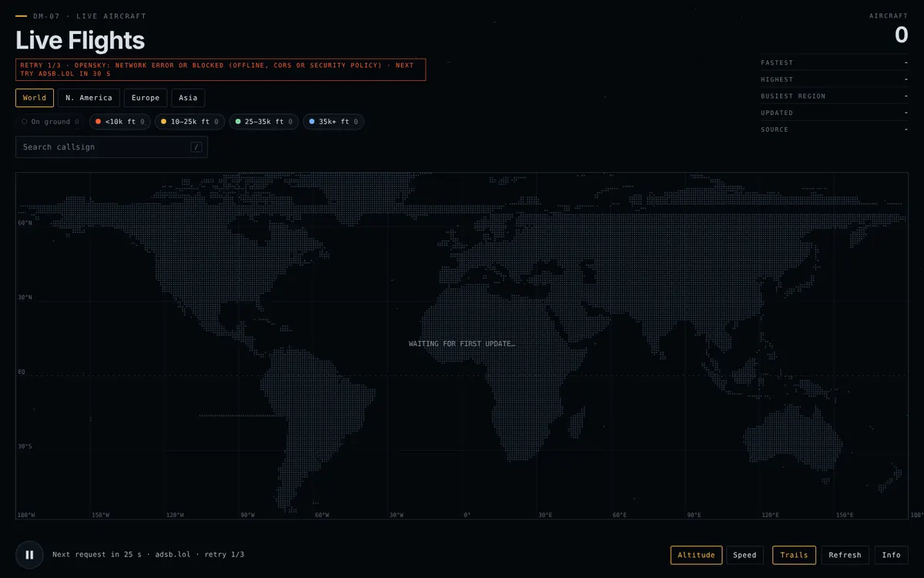Click the aircraft count 0
Viewport: 924px width, 578px height.
[x=901, y=35]
